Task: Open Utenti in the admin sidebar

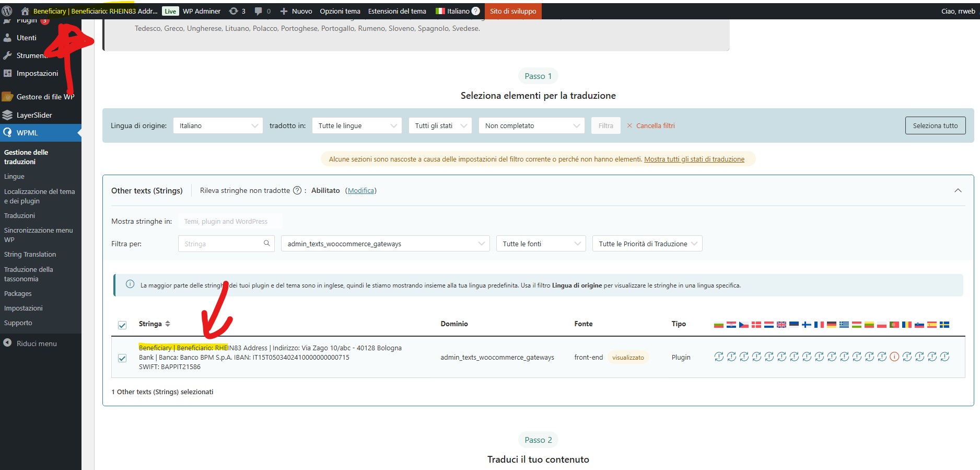Action: (x=26, y=38)
